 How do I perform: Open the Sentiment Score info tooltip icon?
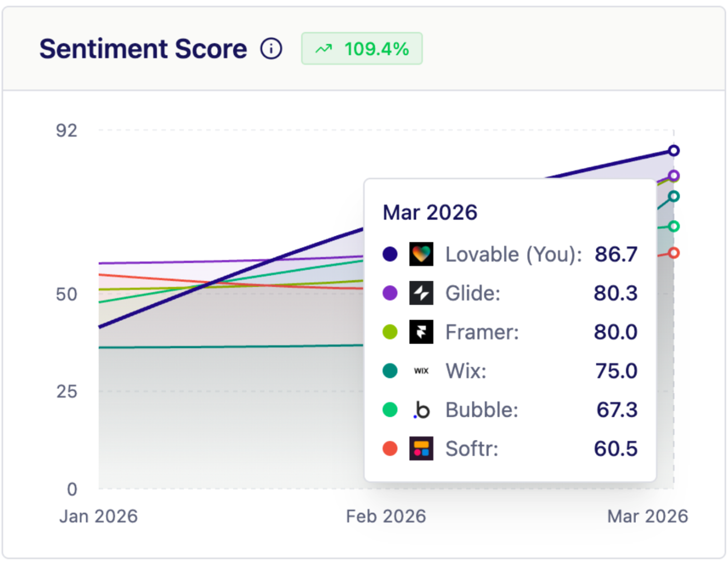coord(270,49)
